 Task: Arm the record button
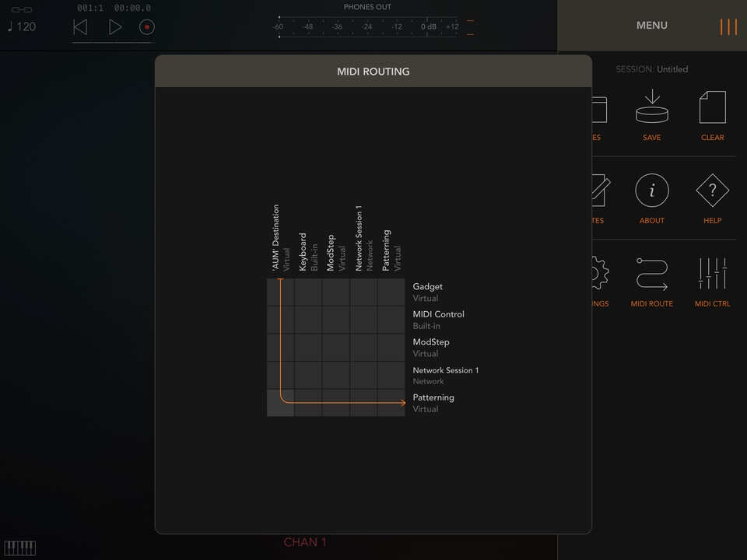coord(147,27)
